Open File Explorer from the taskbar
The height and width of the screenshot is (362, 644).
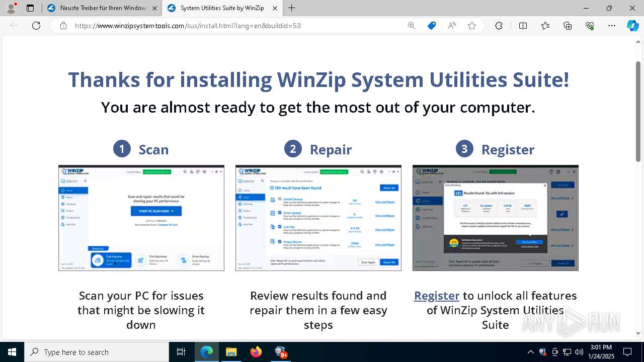click(x=231, y=352)
